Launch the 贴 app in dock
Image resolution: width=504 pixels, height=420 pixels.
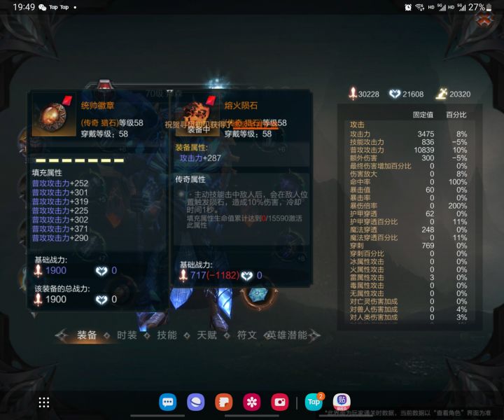[x=342, y=402]
